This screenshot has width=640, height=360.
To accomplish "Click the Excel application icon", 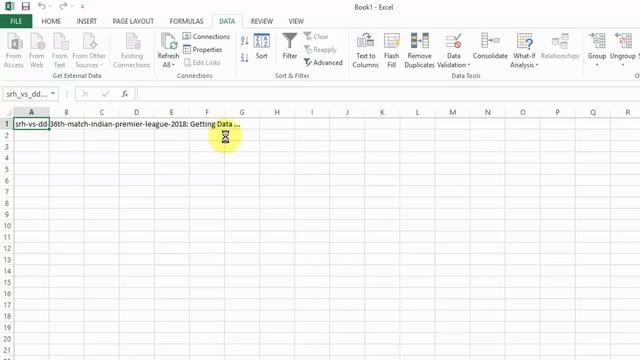I will tap(9, 6).
